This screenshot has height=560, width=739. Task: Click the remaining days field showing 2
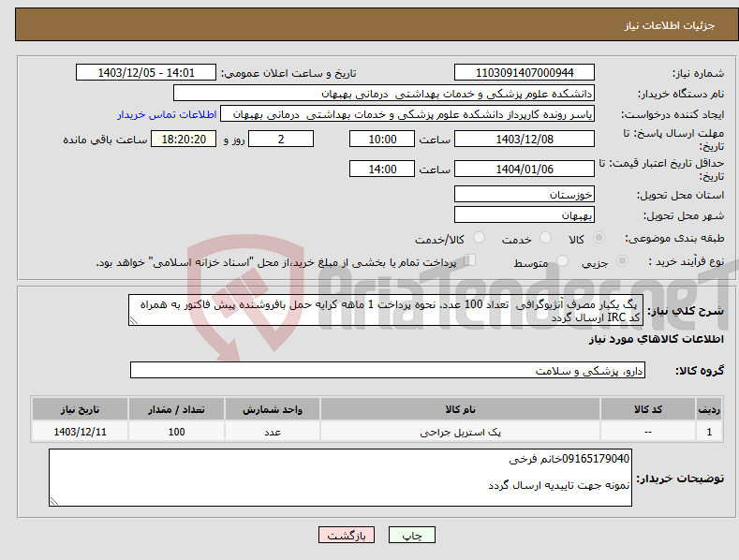(x=281, y=139)
